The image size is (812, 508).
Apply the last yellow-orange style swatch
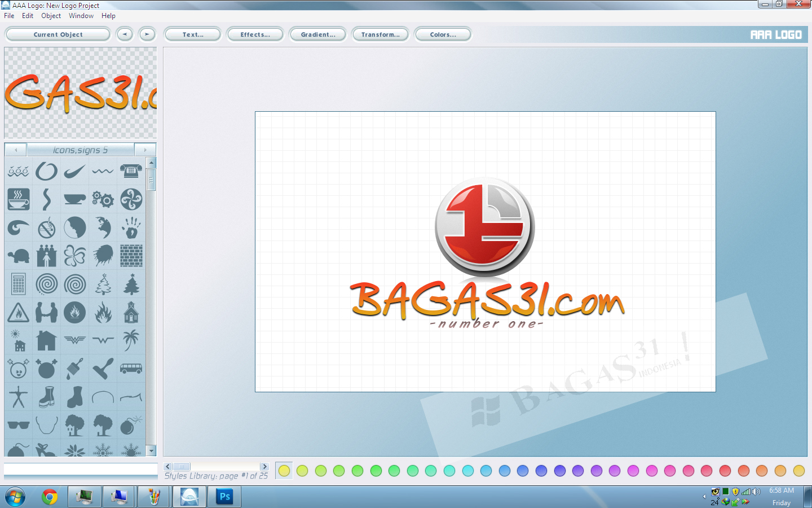799,471
